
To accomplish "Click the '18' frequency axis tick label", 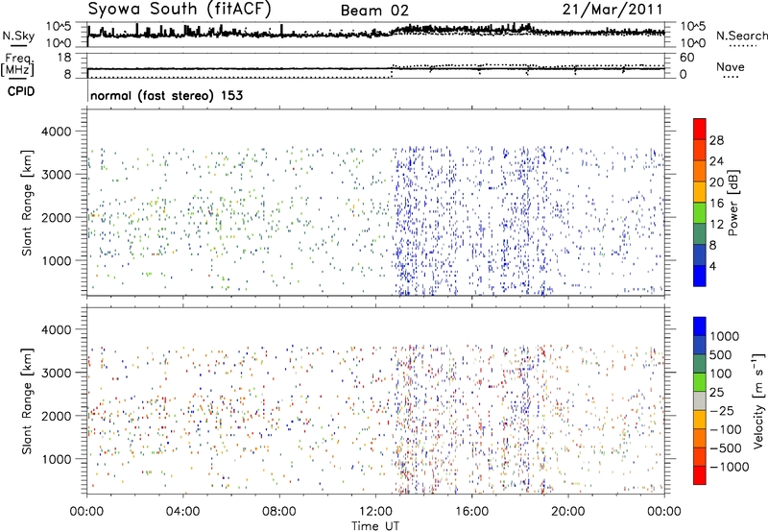I will pos(64,58).
